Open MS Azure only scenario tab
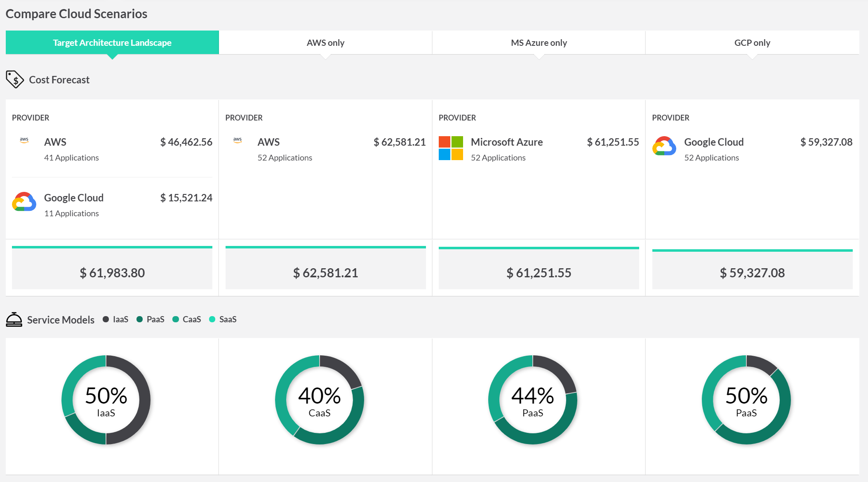 point(539,43)
